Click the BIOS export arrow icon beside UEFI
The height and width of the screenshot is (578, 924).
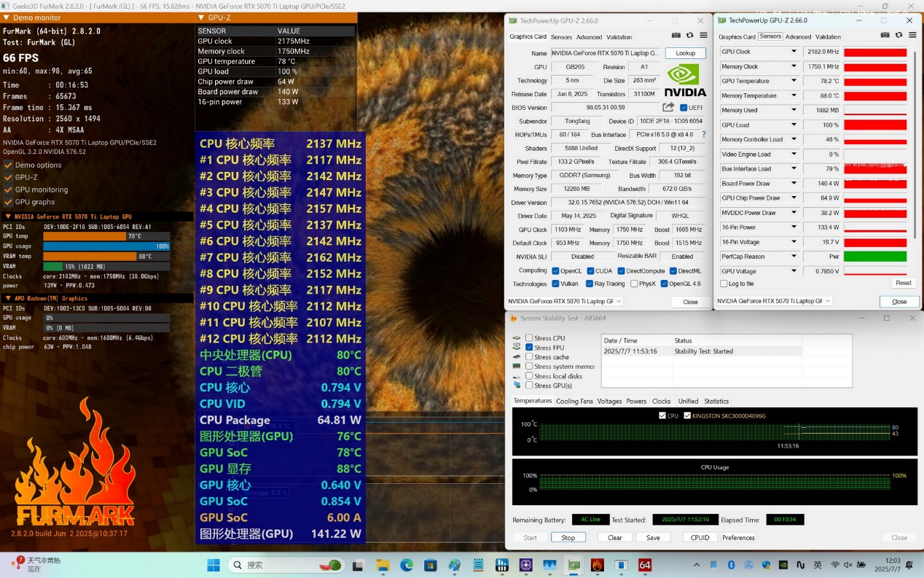point(667,107)
